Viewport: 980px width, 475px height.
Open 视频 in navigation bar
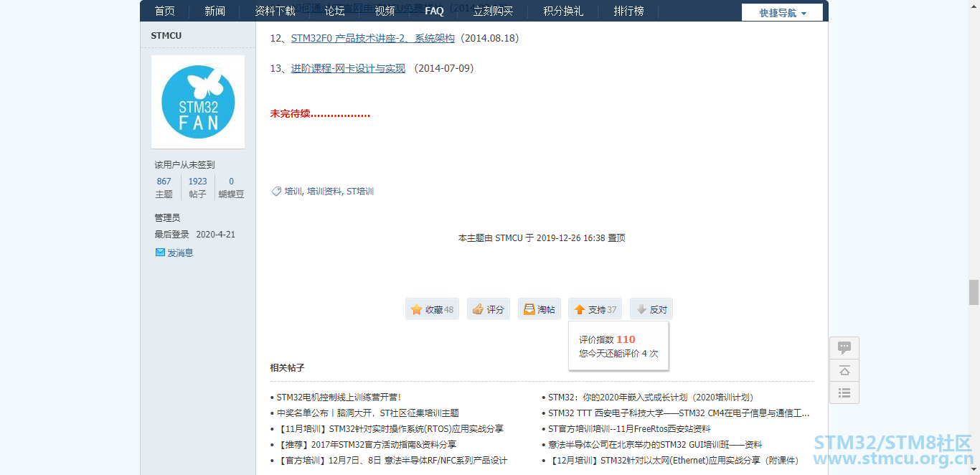point(385,11)
